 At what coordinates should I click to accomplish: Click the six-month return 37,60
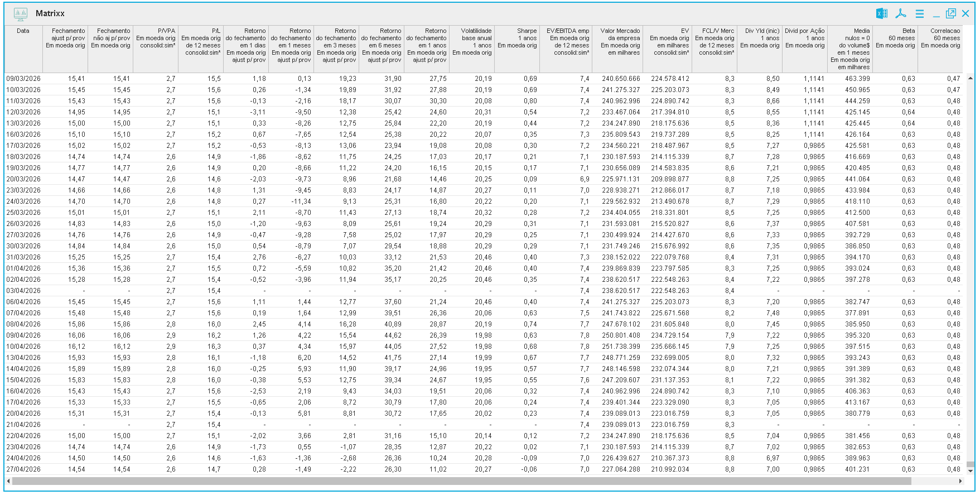coord(393,302)
